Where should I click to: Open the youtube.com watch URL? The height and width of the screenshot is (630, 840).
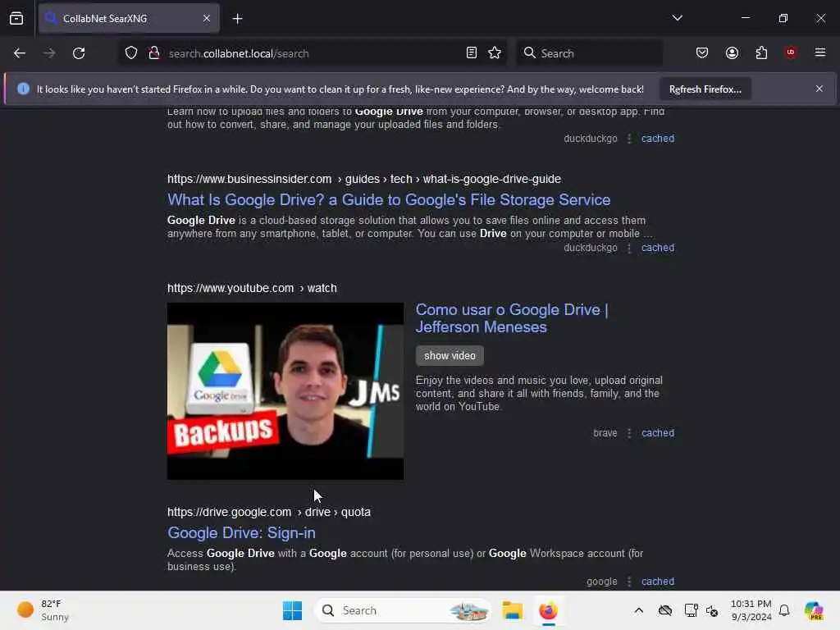pyautogui.click(x=252, y=288)
